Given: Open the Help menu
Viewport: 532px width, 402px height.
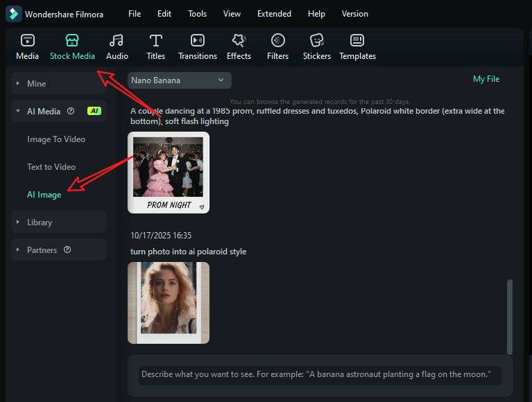Looking at the screenshot, I should 316,14.
